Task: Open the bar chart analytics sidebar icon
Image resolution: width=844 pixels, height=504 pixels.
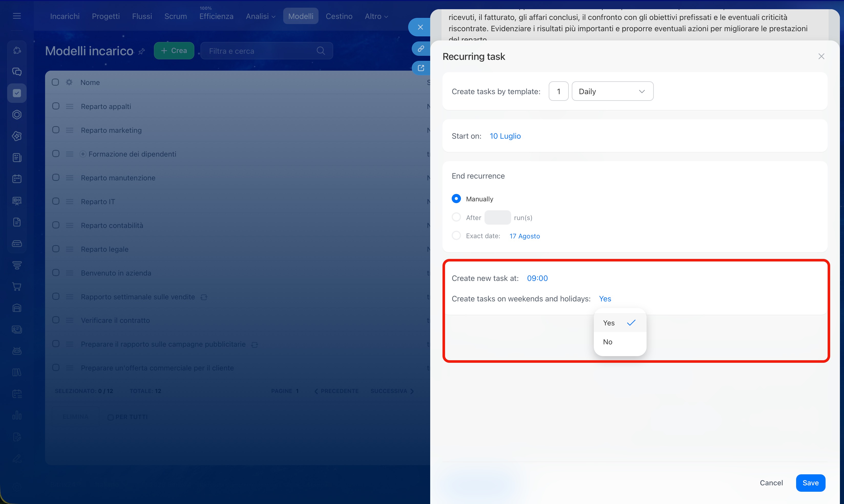Action: pos(17,415)
